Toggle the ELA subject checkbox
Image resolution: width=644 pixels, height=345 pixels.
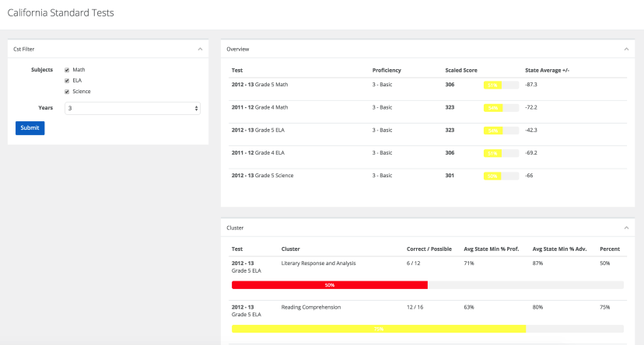[x=67, y=81]
